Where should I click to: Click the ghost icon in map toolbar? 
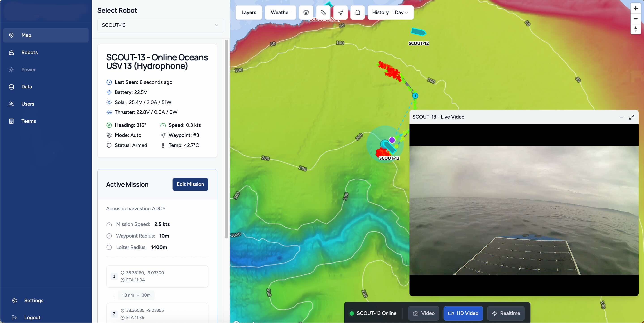358,13
